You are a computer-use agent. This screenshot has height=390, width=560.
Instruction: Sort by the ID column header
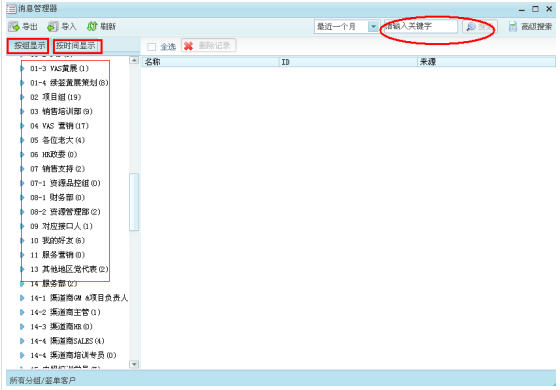click(x=348, y=62)
